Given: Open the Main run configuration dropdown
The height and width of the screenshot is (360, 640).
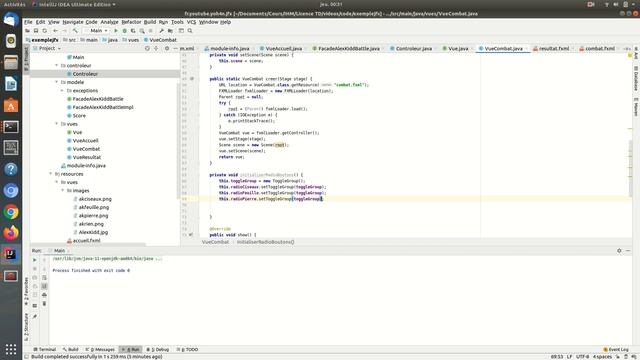Looking at the screenshot, I should pos(98,31).
